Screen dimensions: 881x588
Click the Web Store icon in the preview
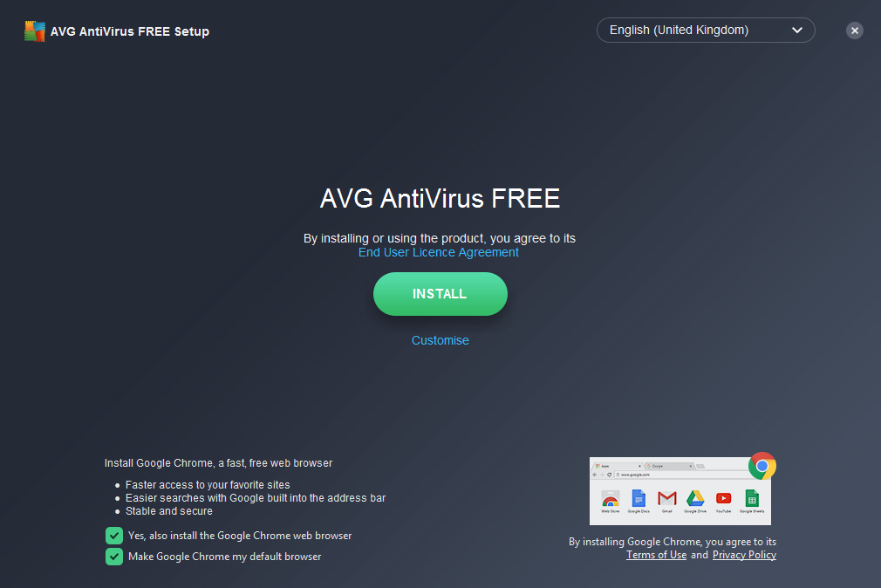pos(611,499)
